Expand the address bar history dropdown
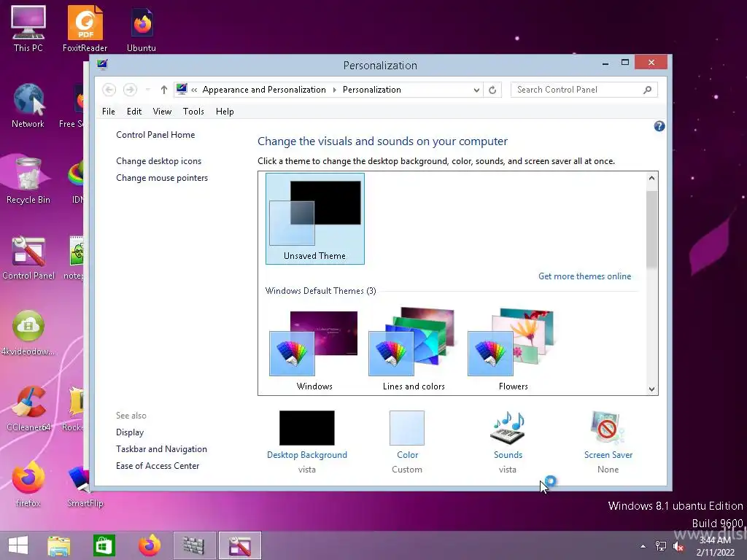This screenshot has width=747, height=560. [x=476, y=90]
